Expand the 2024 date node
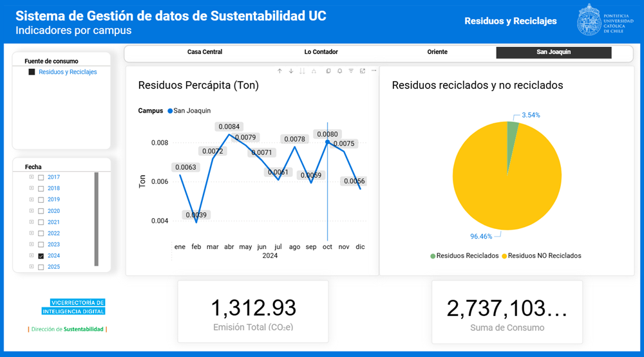Viewport: 644px width, 357px height. tap(31, 255)
